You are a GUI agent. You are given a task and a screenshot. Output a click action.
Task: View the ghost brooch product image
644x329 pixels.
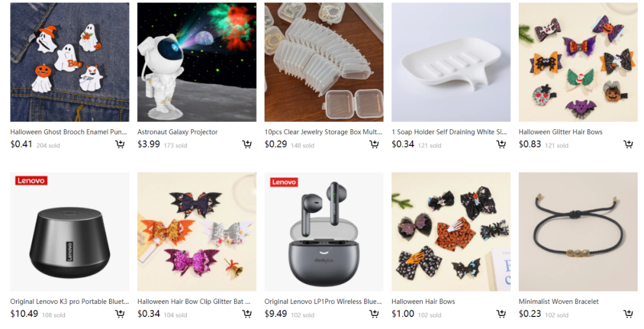[x=70, y=62]
